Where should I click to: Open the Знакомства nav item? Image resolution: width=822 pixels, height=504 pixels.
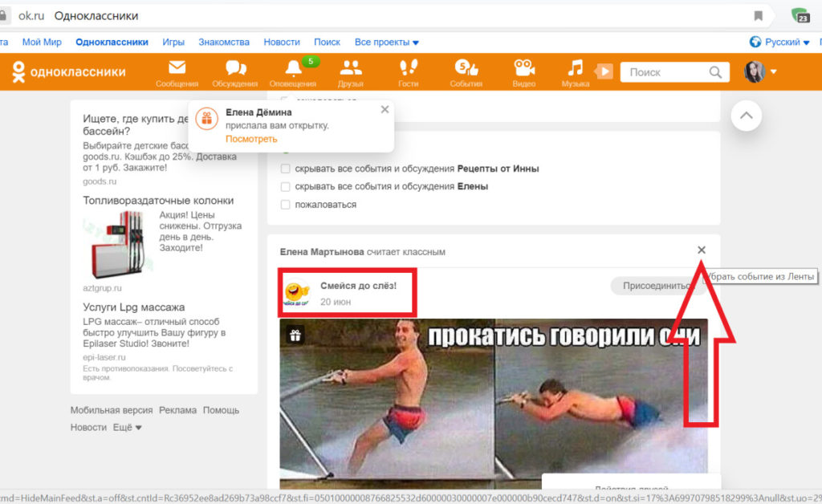pyautogui.click(x=224, y=43)
